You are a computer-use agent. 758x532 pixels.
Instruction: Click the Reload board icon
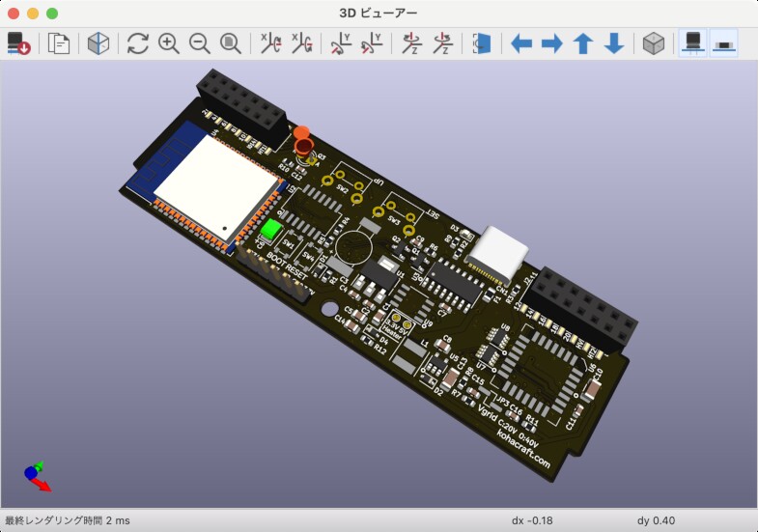tap(18, 43)
